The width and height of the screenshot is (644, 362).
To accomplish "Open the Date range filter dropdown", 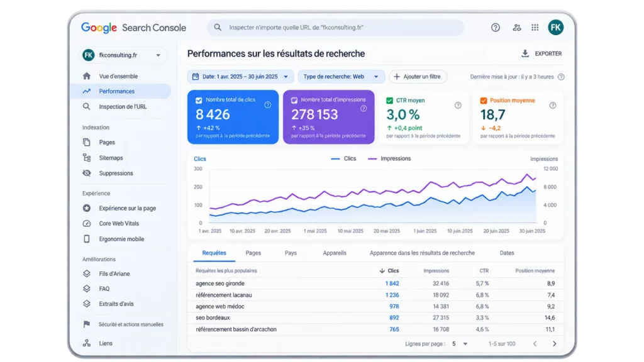I will 241,77.
